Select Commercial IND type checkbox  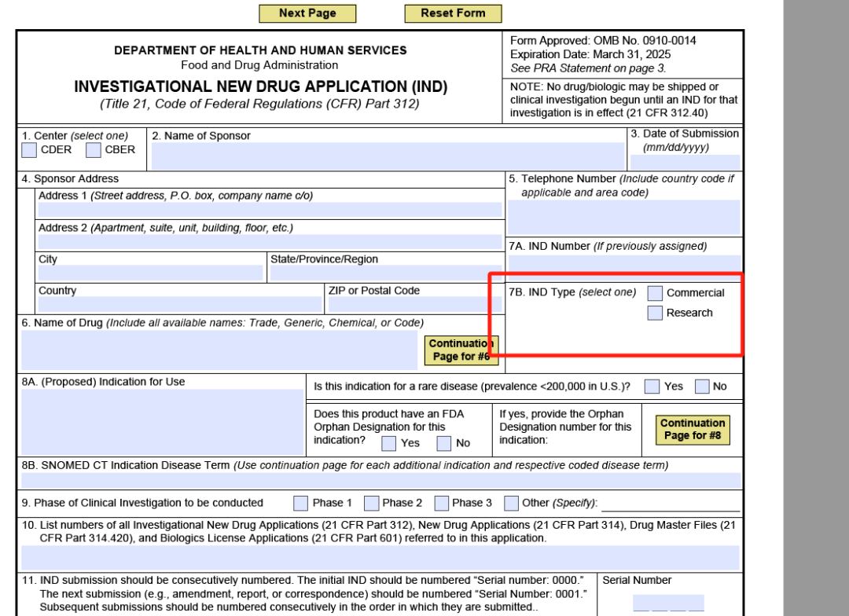(655, 293)
